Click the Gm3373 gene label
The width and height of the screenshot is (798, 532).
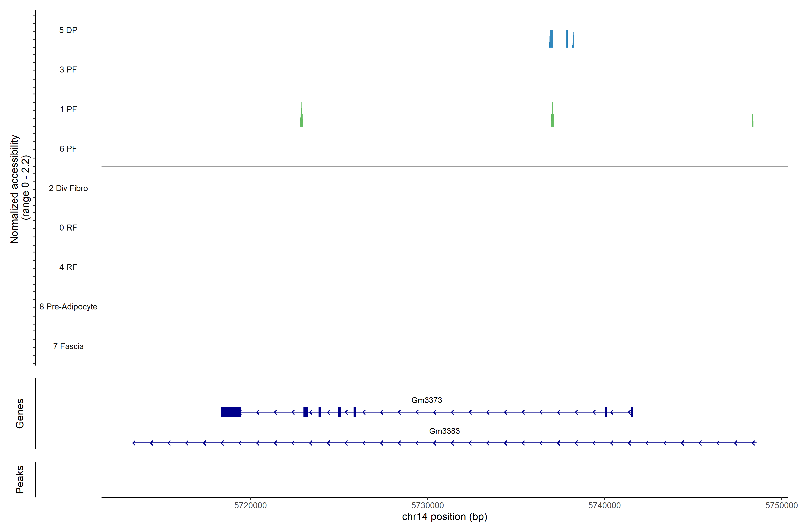pyautogui.click(x=426, y=400)
